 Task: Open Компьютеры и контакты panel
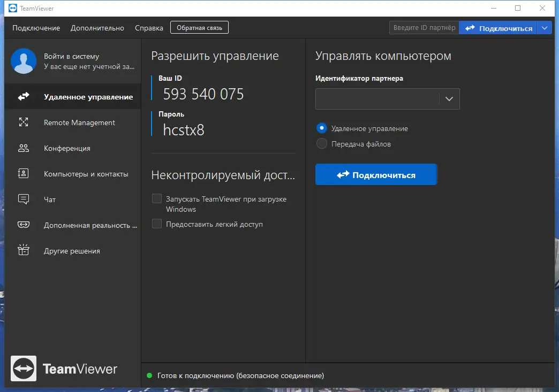[x=24, y=174]
